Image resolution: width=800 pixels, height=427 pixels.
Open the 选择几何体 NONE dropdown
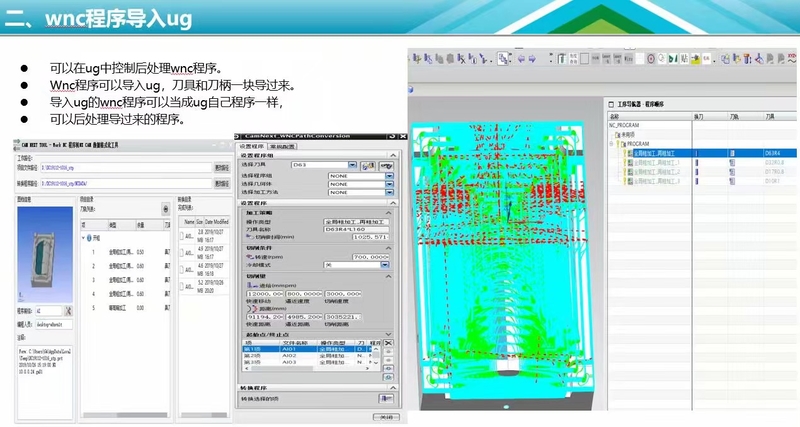click(x=389, y=184)
